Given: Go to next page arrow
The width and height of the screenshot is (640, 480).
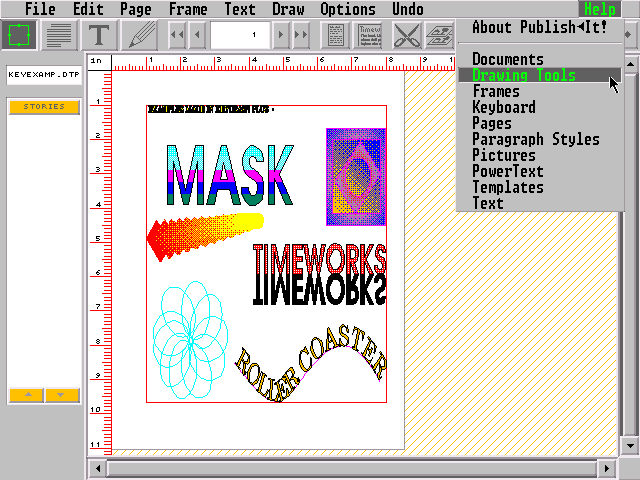Looking at the screenshot, I should coord(281,35).
